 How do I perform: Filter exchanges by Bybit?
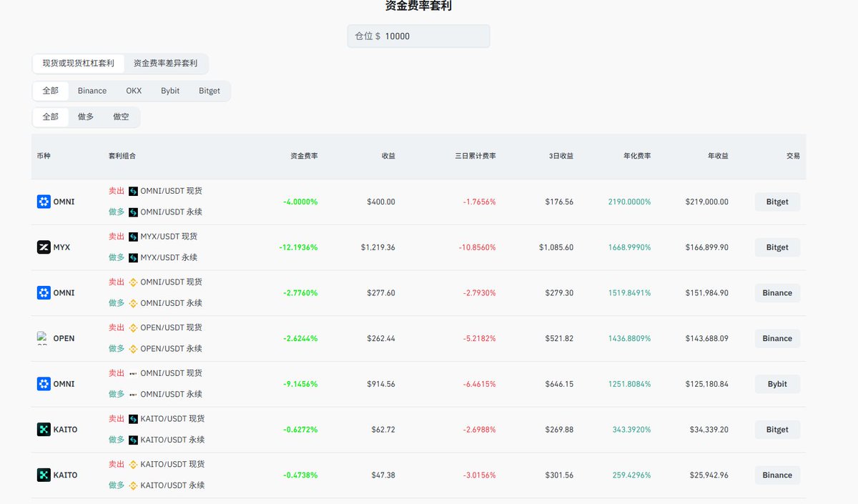pos(170,91)
